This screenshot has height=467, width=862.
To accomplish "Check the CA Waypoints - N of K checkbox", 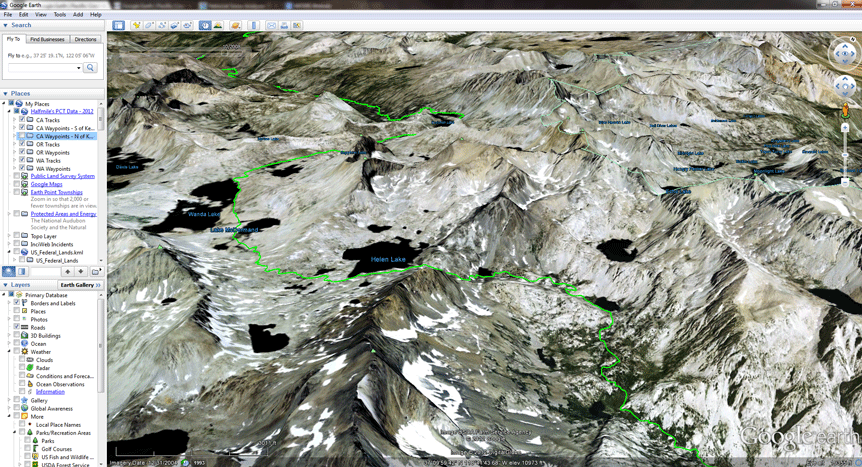I will tap(22, 136).
